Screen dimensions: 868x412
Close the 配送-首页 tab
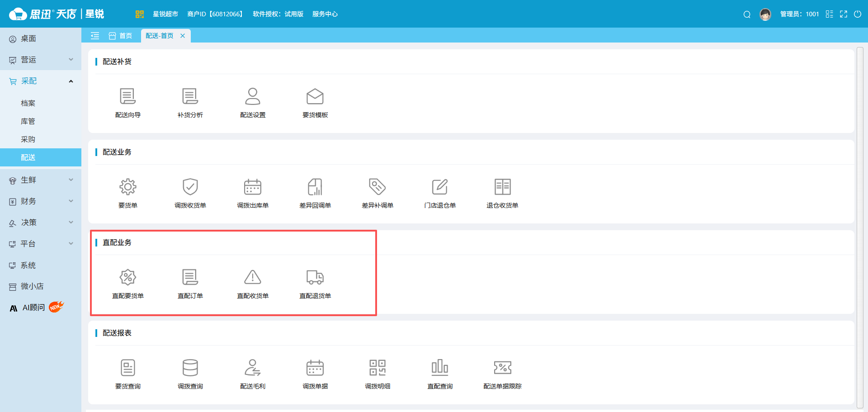pos(183,36)
